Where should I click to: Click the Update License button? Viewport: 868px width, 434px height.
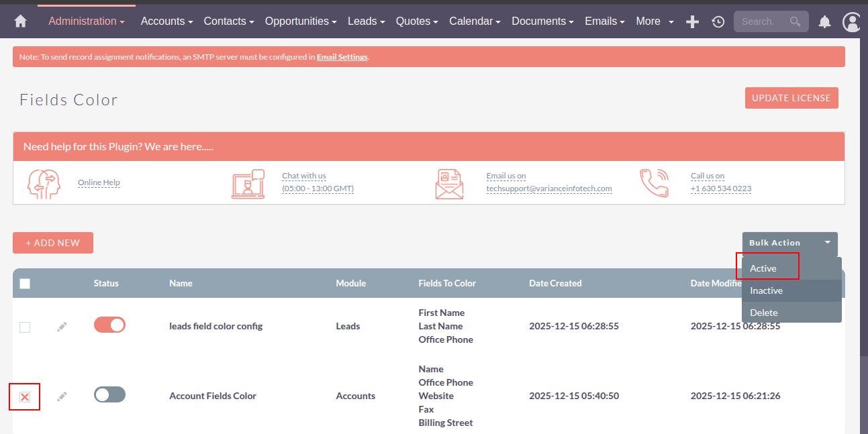(x=791, y=98)
